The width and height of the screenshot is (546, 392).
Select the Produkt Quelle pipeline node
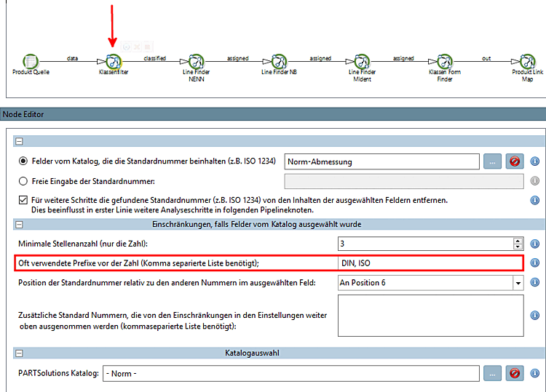[31, 62]
